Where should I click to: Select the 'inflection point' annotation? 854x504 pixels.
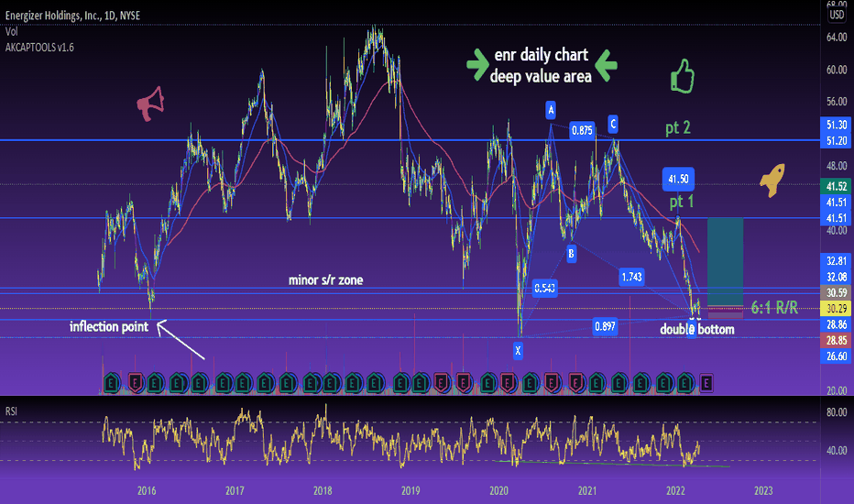coord(109,327)
